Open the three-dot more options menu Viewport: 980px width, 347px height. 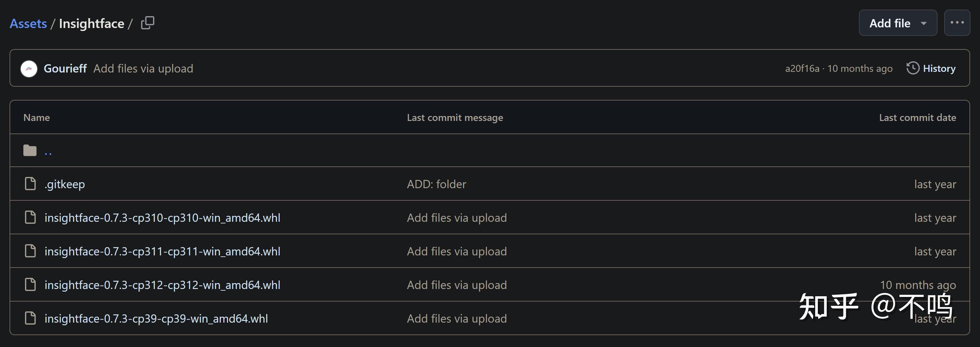(957, 23)
